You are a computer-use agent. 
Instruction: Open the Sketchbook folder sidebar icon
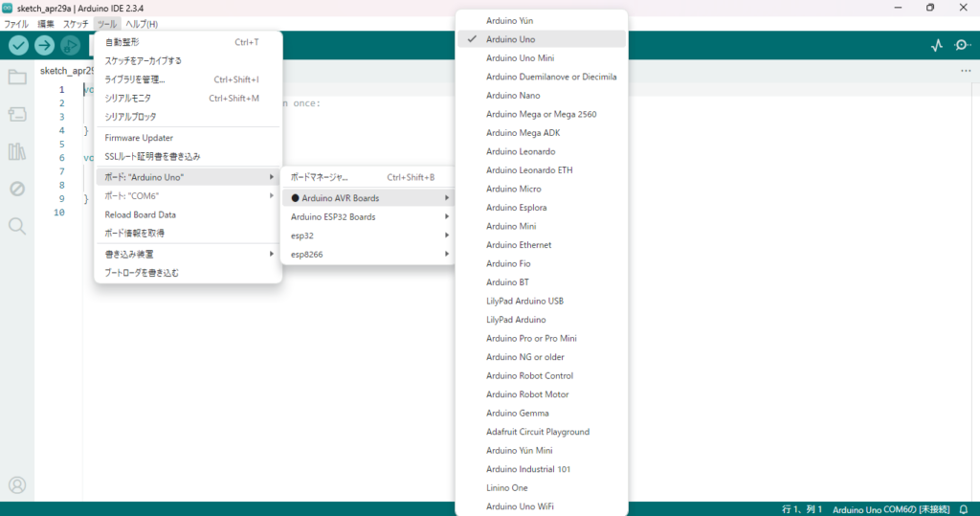coord(17,77)
